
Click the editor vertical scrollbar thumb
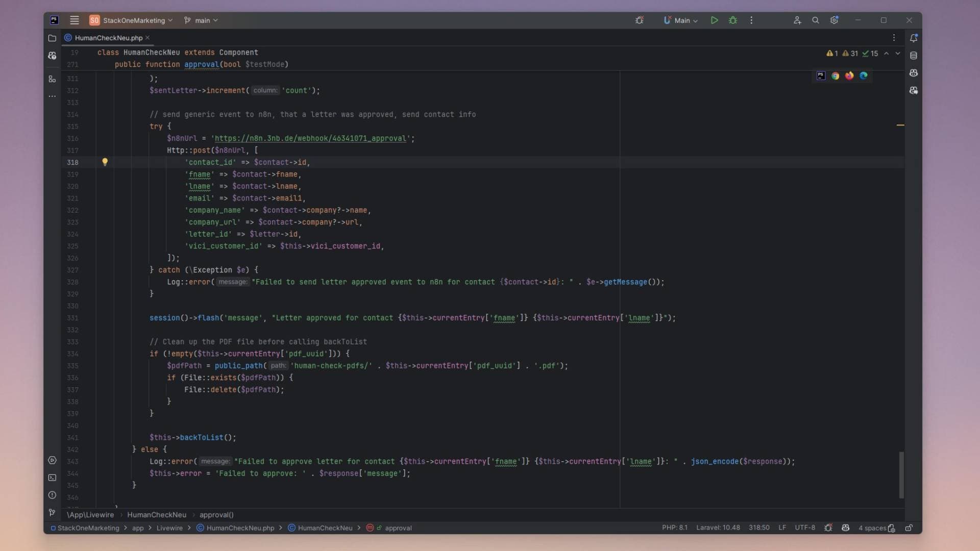pos(901,474)
